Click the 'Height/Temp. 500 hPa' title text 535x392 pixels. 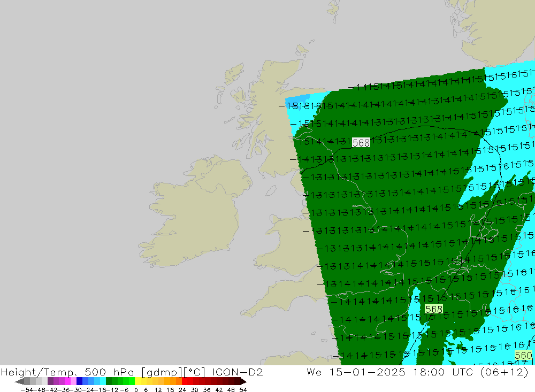(x=67, y=372)
